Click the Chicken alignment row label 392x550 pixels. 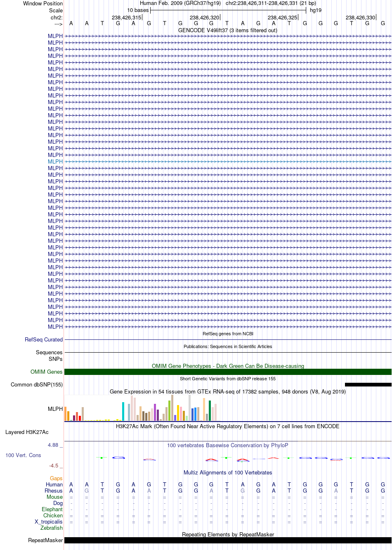pyautogui.click(x=53, y=515)
